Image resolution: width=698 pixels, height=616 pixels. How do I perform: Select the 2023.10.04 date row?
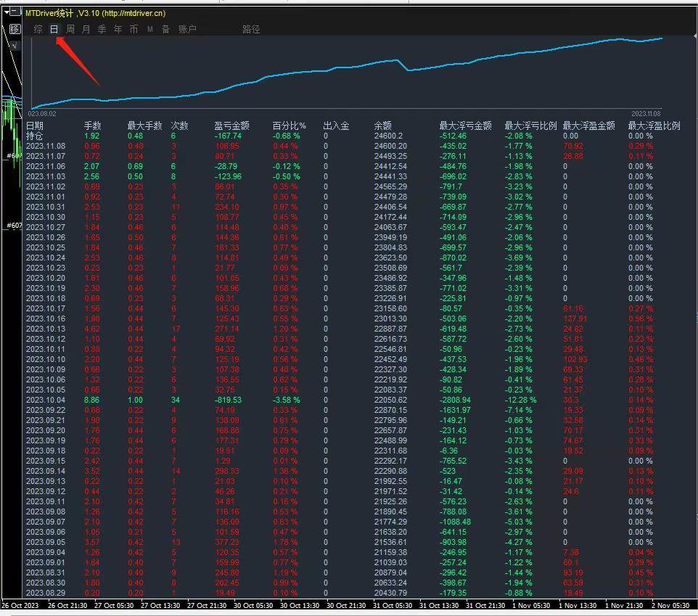coord(46,400)
